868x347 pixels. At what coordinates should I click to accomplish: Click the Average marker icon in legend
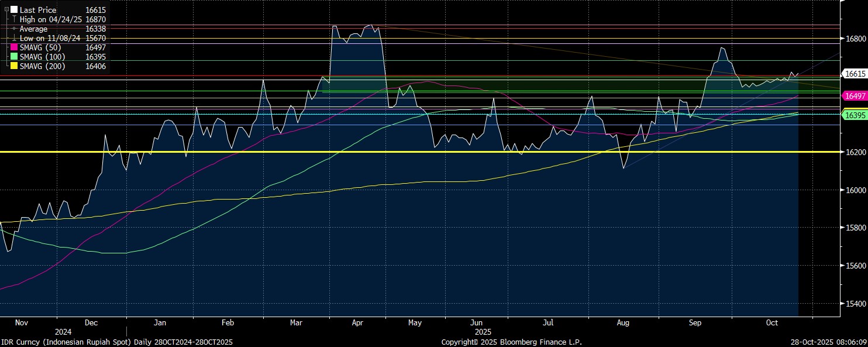14,29
